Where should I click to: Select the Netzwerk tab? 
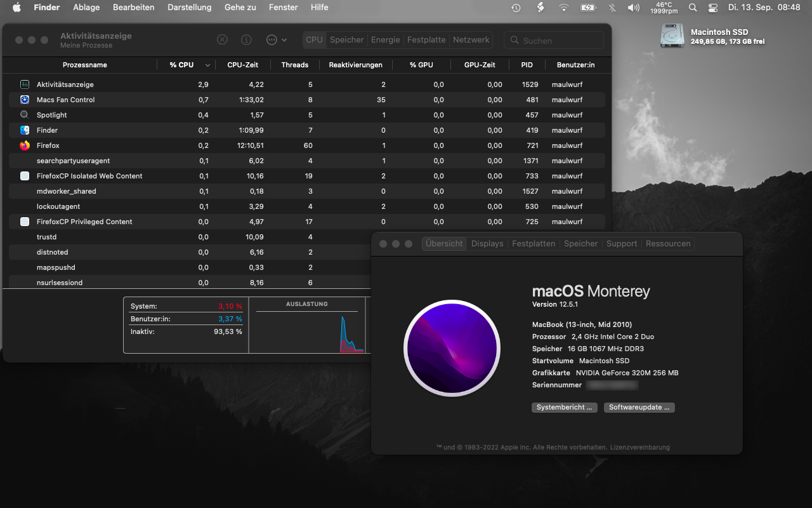471,39
